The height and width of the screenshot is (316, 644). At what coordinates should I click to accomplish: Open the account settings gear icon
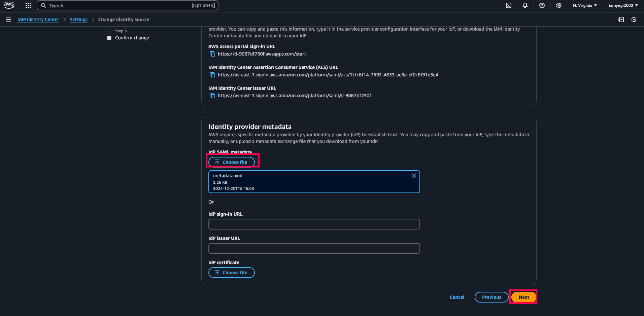[558, 5]
